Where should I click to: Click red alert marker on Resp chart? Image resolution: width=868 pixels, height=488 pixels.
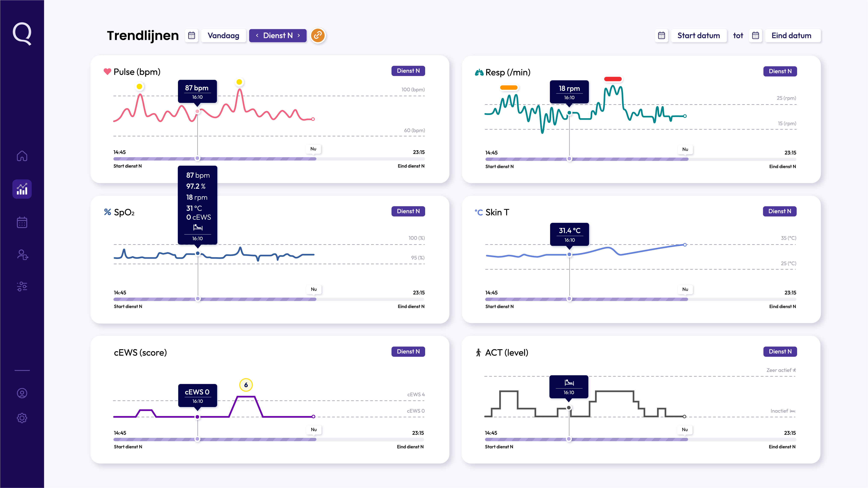tap(612, 79)
